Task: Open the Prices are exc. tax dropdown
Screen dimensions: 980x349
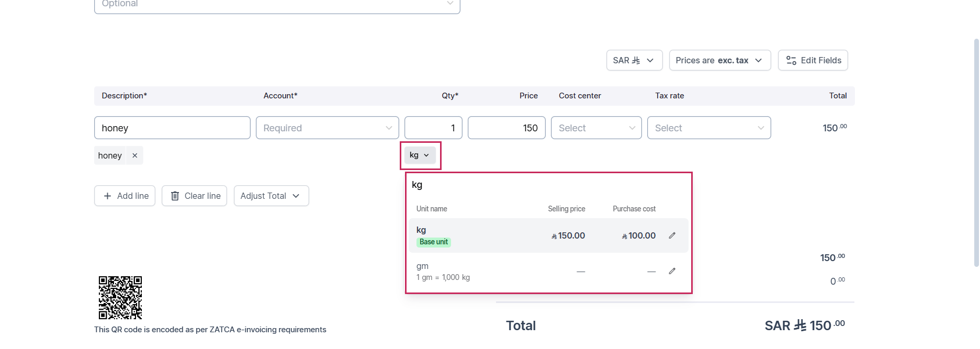Action: pyautogui.click(x=720, y=60)
